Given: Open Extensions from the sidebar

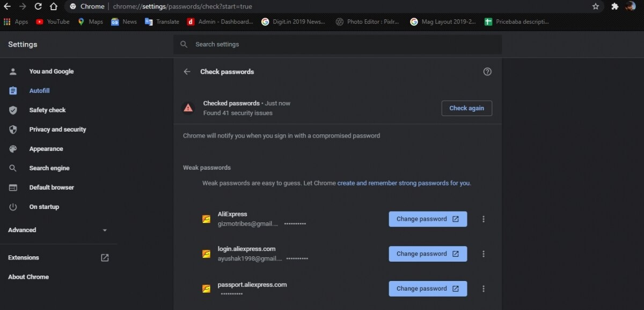Looking at the screenshot, I should pos(24,258).
